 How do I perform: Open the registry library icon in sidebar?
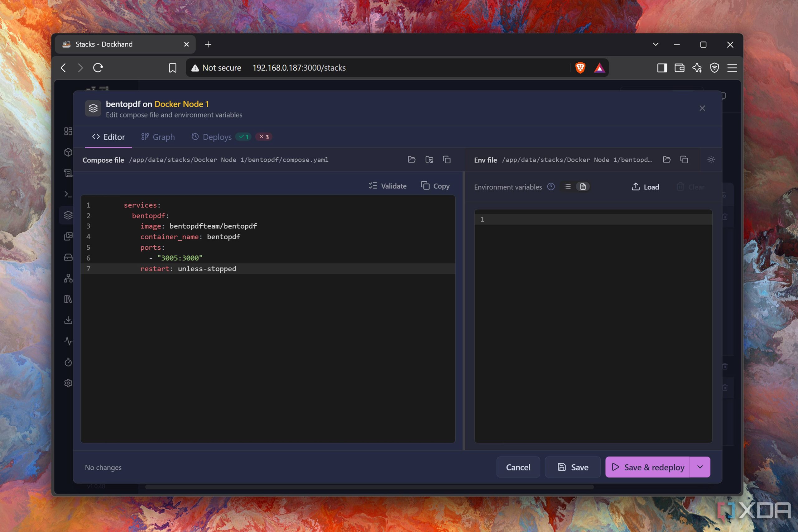coord(68,299)
